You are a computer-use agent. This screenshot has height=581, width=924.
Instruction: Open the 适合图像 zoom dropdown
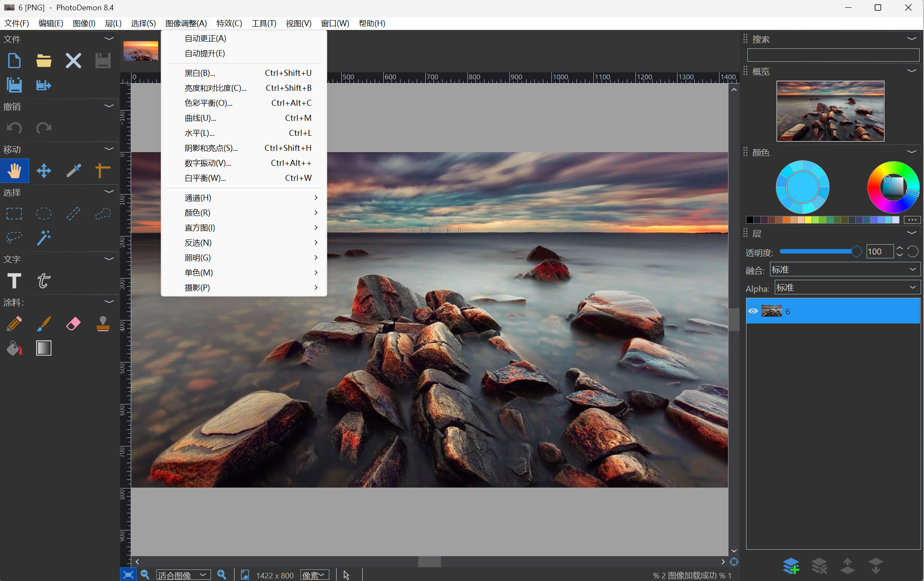184,575
